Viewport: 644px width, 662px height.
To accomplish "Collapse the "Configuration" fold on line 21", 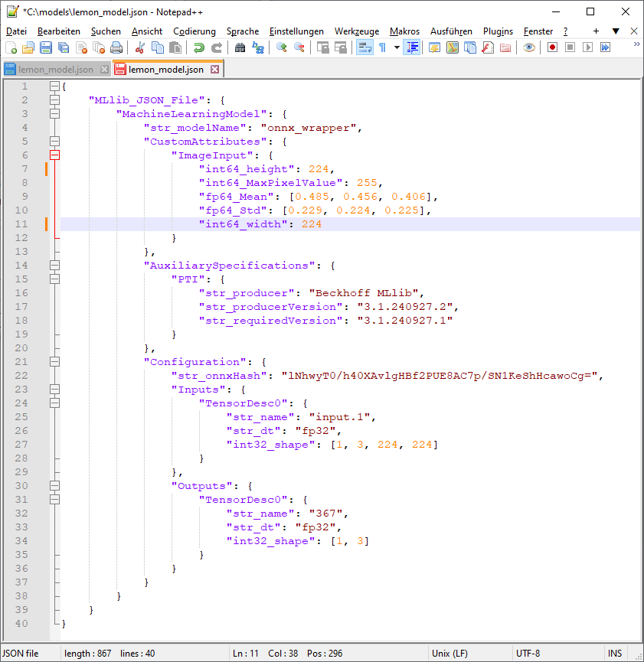I will click(54, 362).
